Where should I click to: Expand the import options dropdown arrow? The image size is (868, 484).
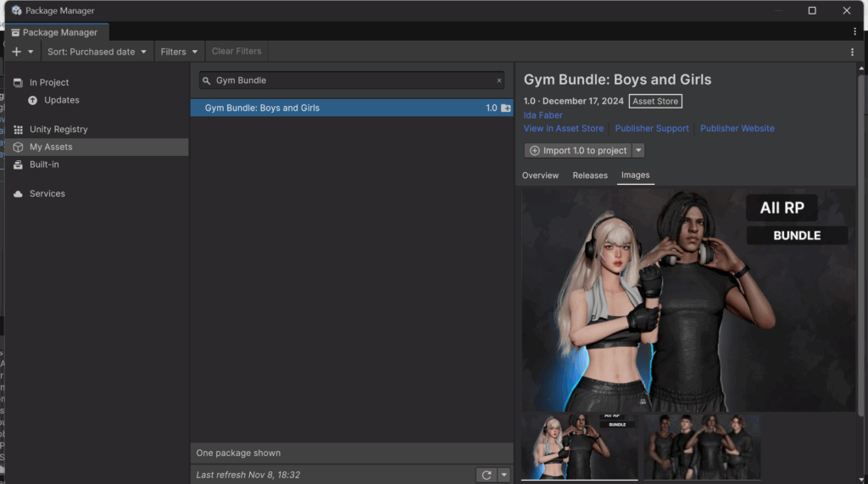638,151
